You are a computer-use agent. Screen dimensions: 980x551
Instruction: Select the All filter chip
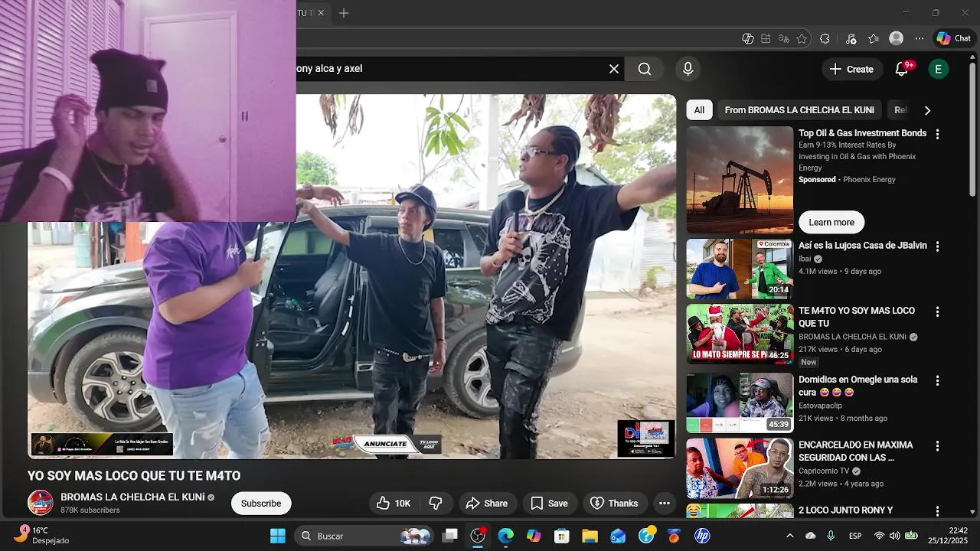(x=699, y=110)
